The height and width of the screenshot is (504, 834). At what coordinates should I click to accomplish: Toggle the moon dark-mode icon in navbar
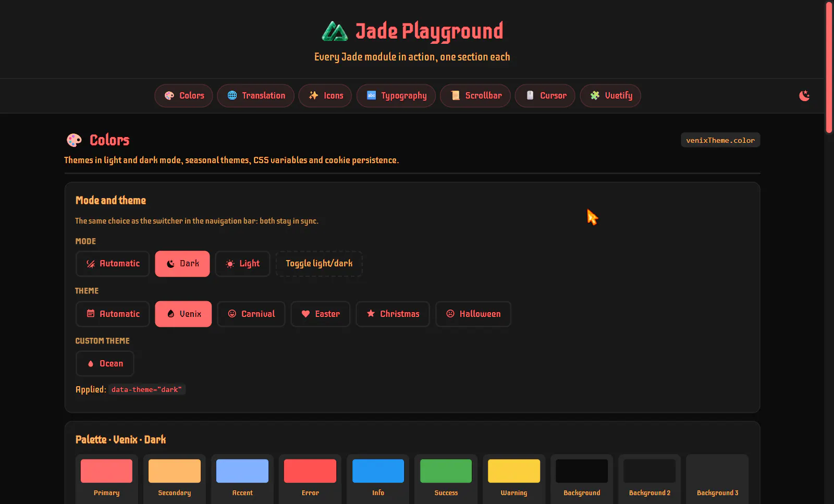(x=804, y=95)
